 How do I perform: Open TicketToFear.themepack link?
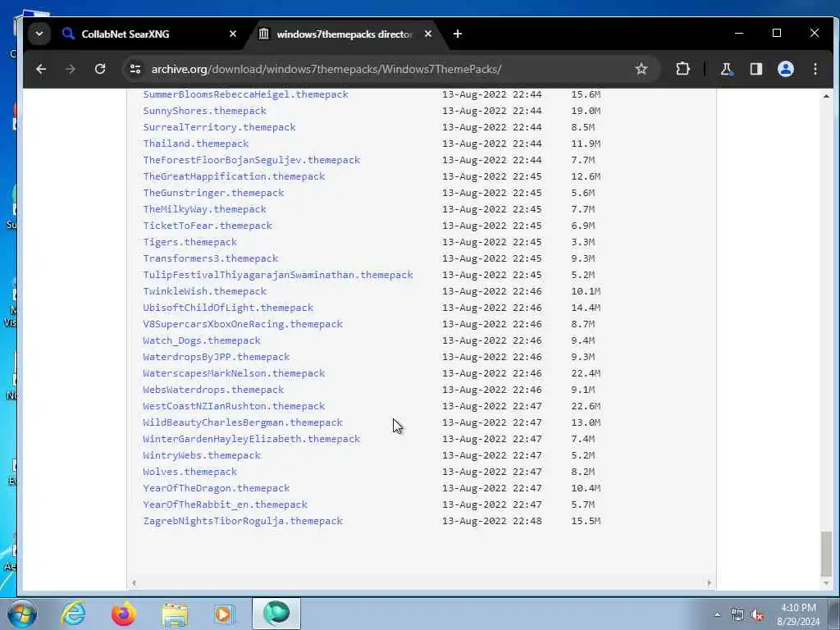[208, 226]
